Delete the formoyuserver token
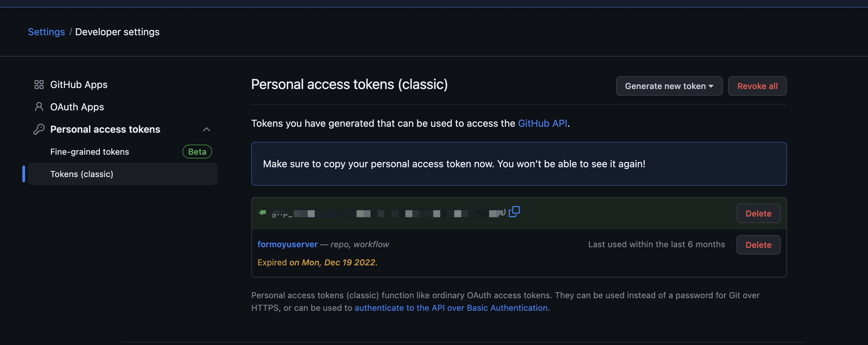Screen dimensions: 868x345 pos(758,245)
